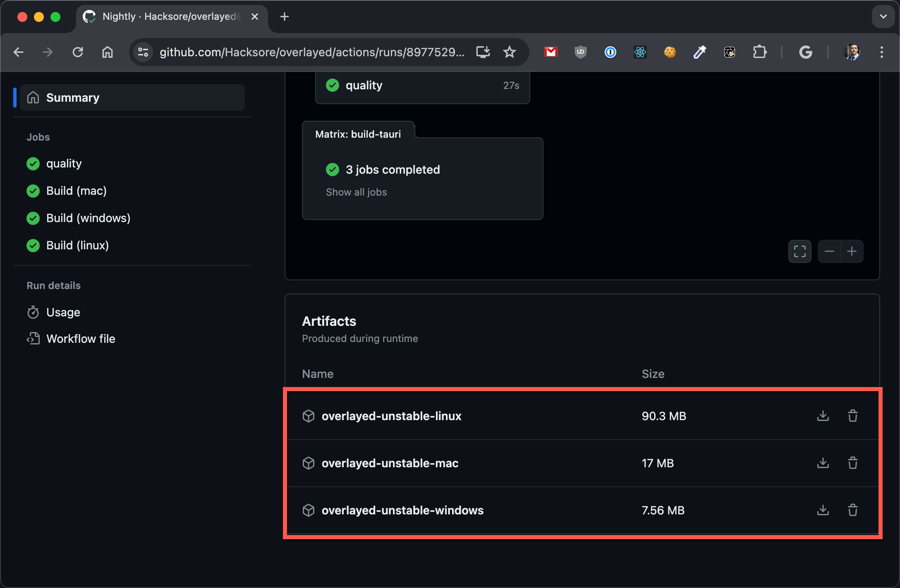
Task: Open the tab search dropdown arrow
Action: coord(883,17)
